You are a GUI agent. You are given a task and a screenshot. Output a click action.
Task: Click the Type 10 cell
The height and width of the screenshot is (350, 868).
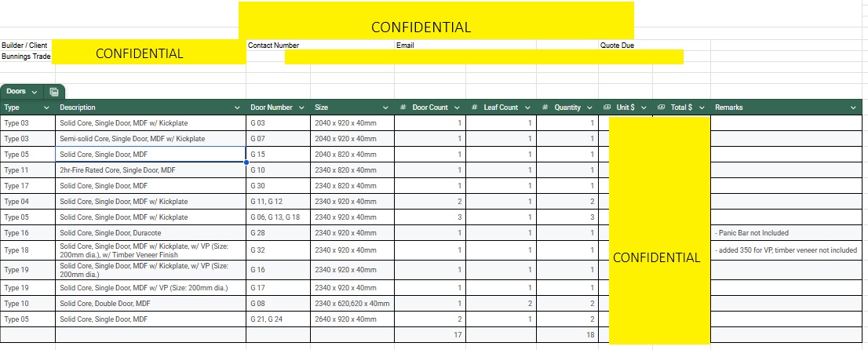pos(27,304)
